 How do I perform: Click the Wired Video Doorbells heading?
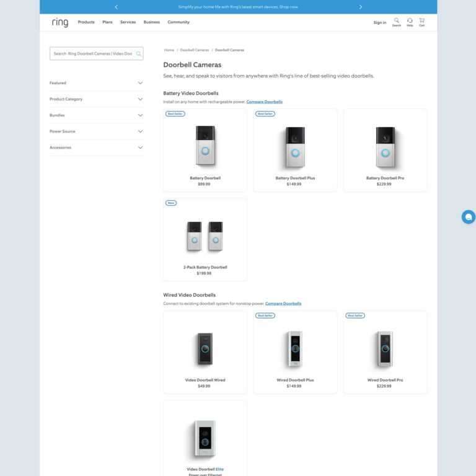tap(190, 295)
